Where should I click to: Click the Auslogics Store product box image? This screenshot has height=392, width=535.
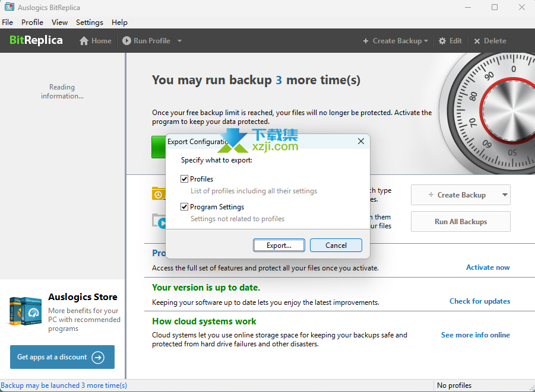26,311
